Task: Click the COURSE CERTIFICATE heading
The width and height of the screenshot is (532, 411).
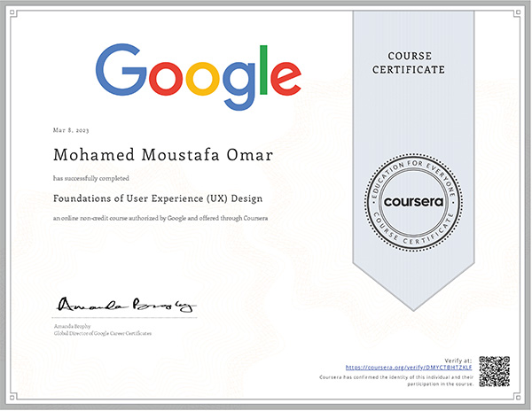Action: point(409,63)
